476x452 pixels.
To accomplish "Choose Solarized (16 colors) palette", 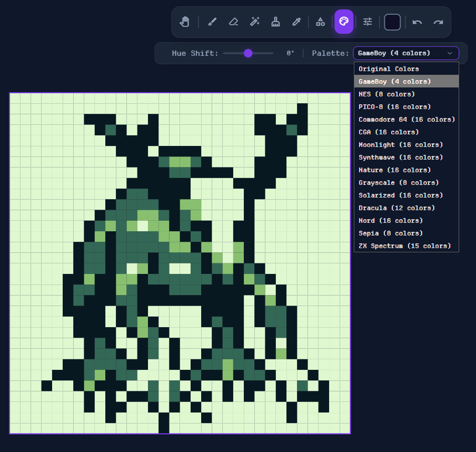I will [x=406, y=195].
